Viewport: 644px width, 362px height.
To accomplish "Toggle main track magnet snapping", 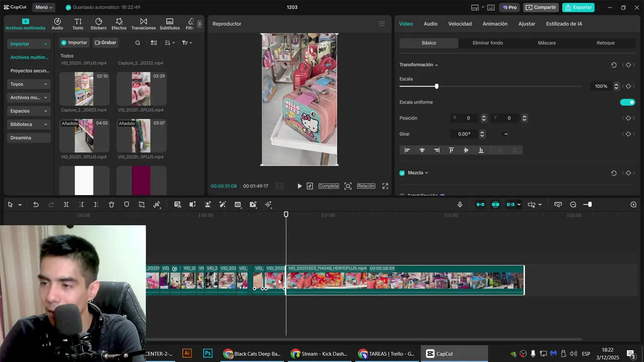I will tap(480, 205).
